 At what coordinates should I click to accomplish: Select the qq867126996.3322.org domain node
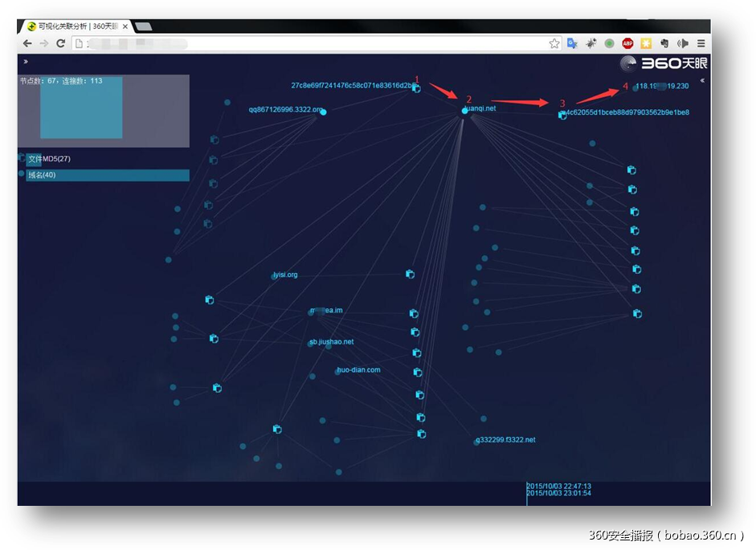(x=323, y=112)
